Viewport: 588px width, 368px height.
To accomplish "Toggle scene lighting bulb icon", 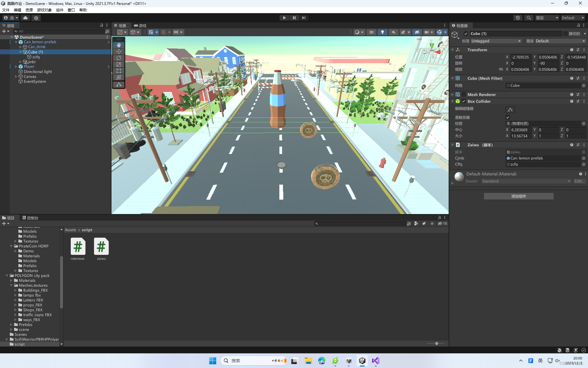I will pos(382,32).
